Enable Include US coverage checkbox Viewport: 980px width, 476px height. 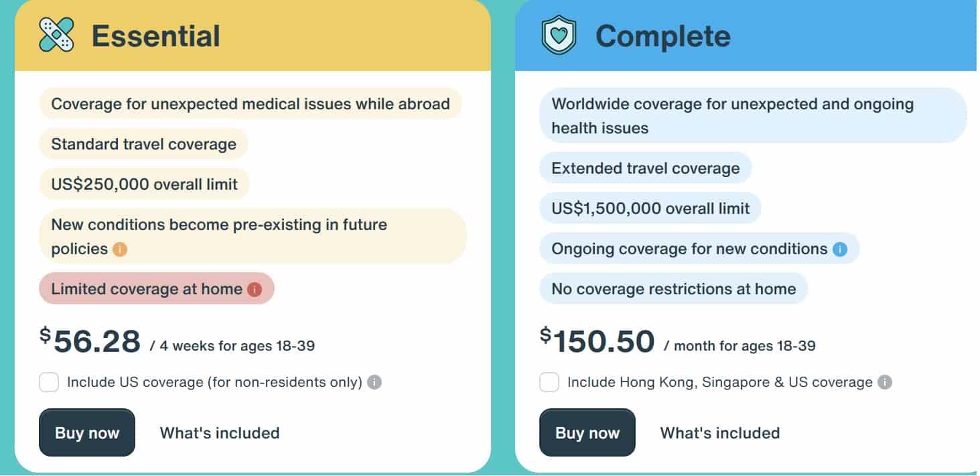coord(49,383)
